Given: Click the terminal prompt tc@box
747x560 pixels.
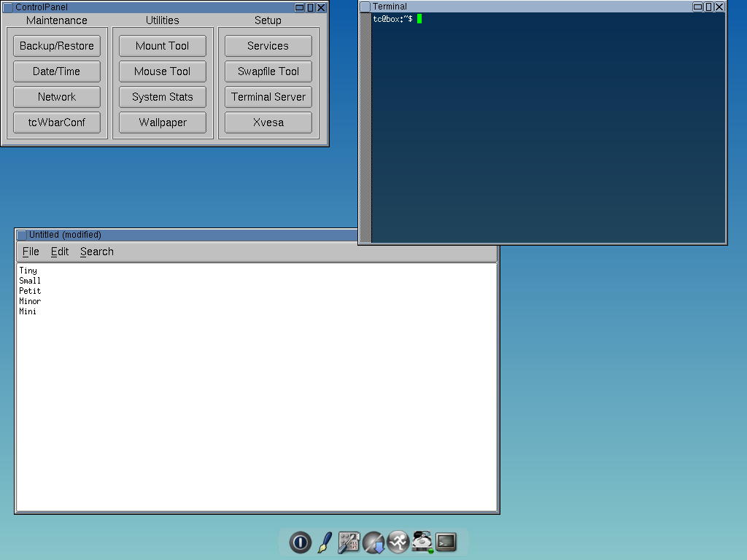Looking at the screenshot, I should coord(392,19).
